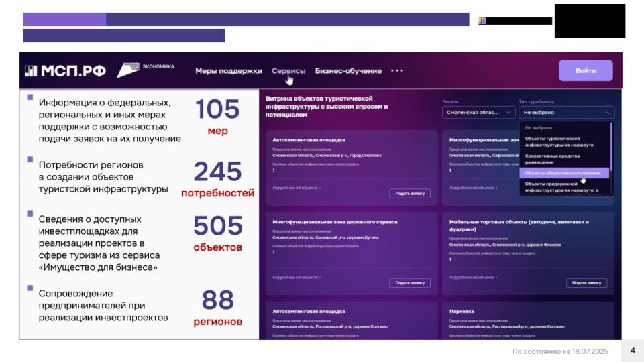This screenshot has height=362, width=644.
Task: Click the МСП.РФ logo
Action: (x=65, y=71)
